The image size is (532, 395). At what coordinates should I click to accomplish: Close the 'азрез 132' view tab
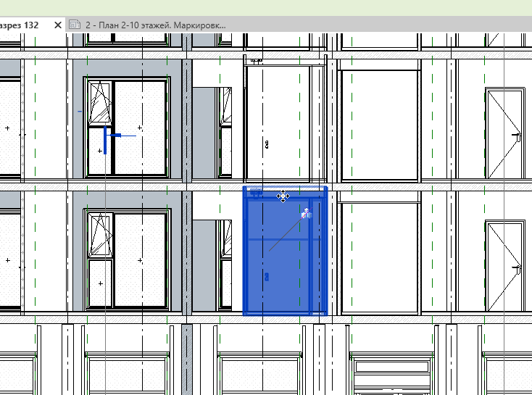pos(58,25)
